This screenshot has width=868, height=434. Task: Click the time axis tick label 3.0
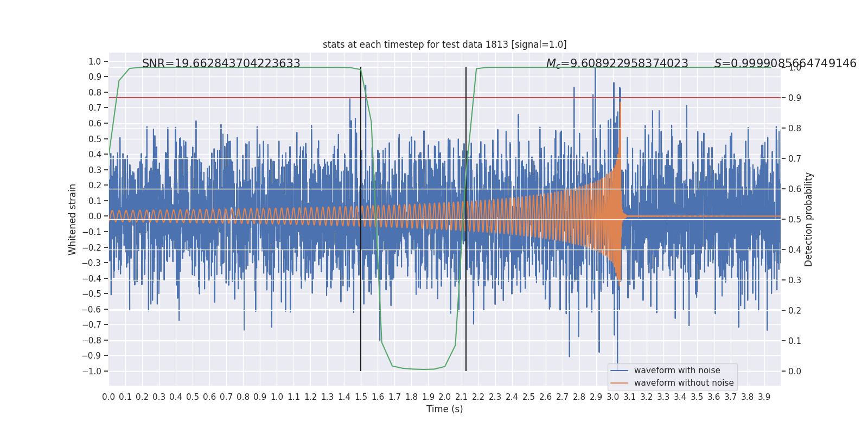[613, 397]
